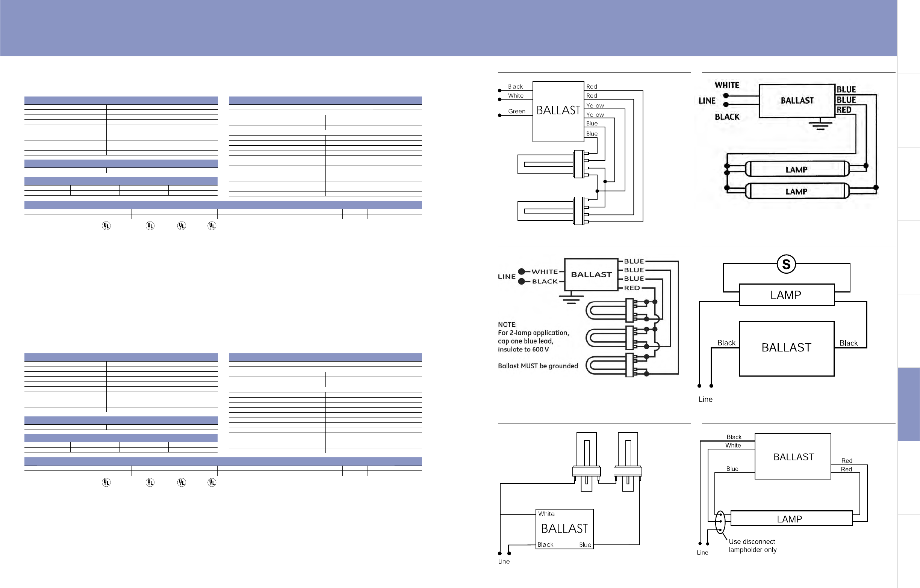Viewport: 920px width, 588px height.
Task: Click the BALLAST box with Yellow leads
Action: tap(558, 111)
